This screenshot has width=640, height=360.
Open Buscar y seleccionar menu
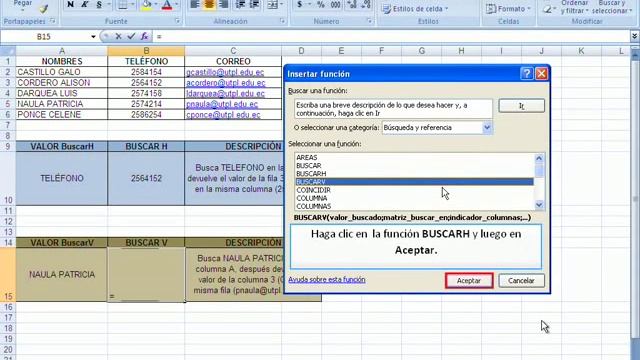[x=611, y=7]
